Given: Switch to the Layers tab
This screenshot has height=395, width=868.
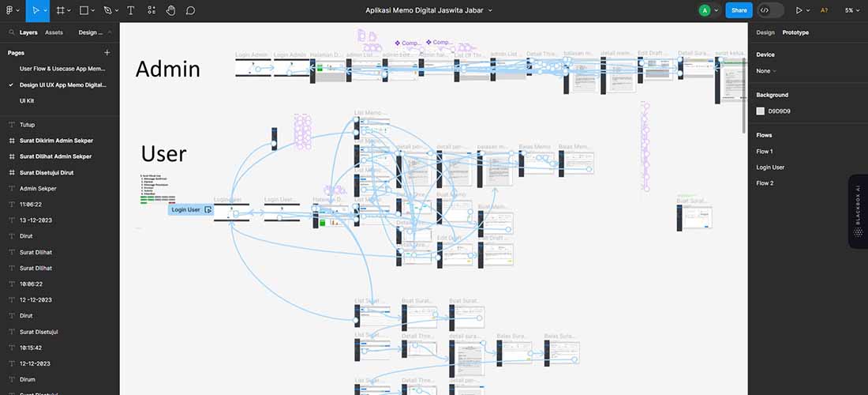Looking at the screenshot, I should (x=28, y=32).
